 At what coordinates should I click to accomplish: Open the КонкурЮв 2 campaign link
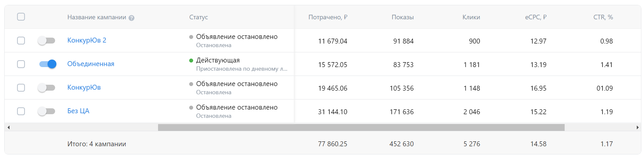[x=87, y=40]
